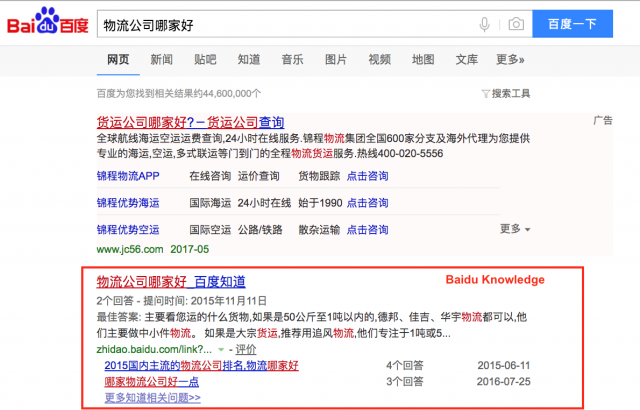Click 更多知道相关问题>> link
The height and width of the screenshot is (410, 640).
152,397
